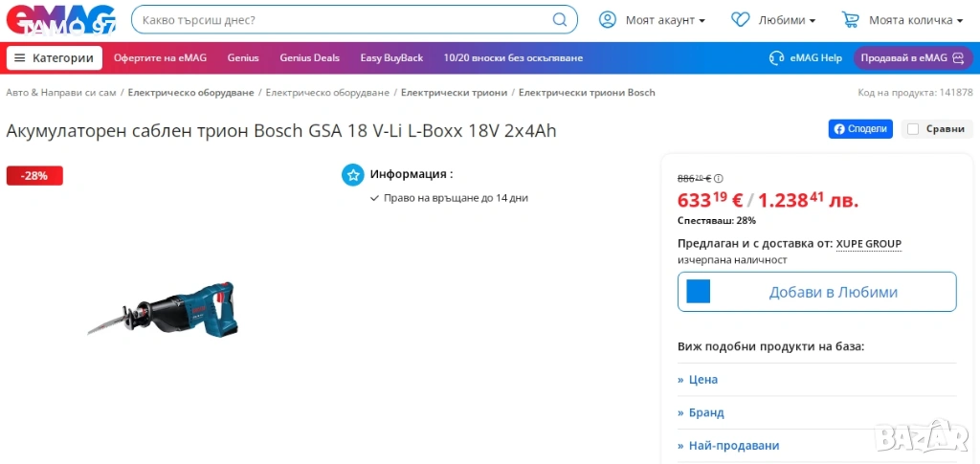Click the Добави в Любими button

coord(816,292)
